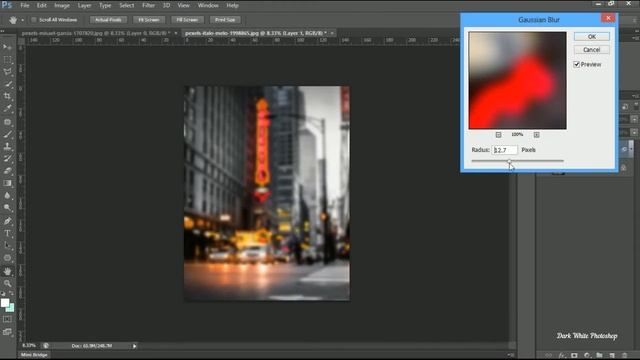The image size is (640, 360).
Task: Select the Eyedropper tool
Action: (x=7, y=109)
